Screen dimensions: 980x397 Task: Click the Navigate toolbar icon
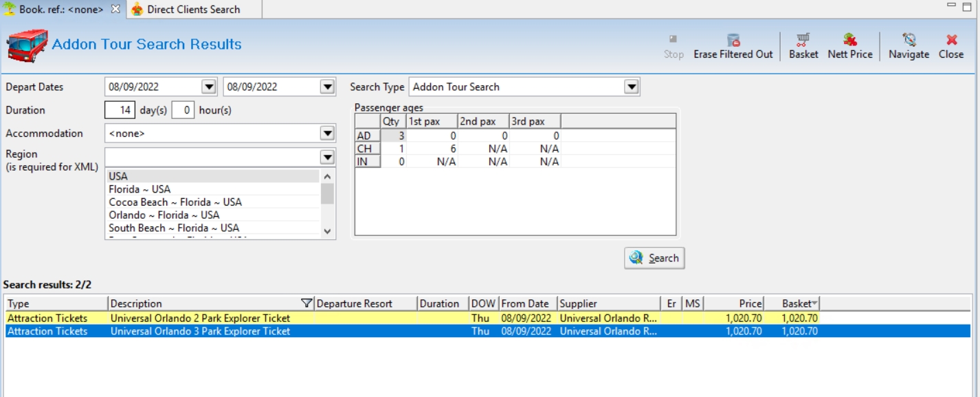pyautogui.click(x=909, y=40)
